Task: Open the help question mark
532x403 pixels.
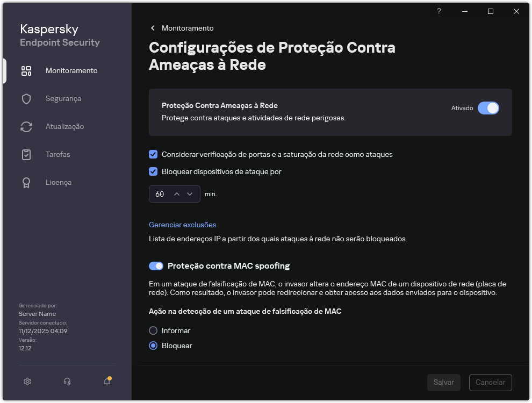Action: (x=438, y=11)
